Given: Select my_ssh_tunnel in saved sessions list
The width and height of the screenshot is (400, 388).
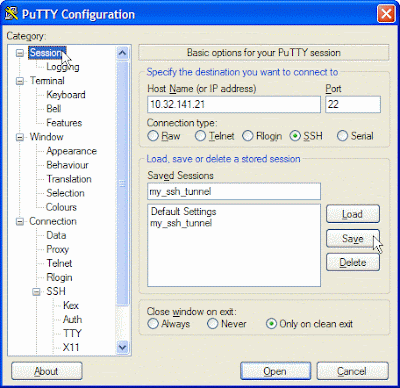Looking at the screenshot, I should 181,223.
